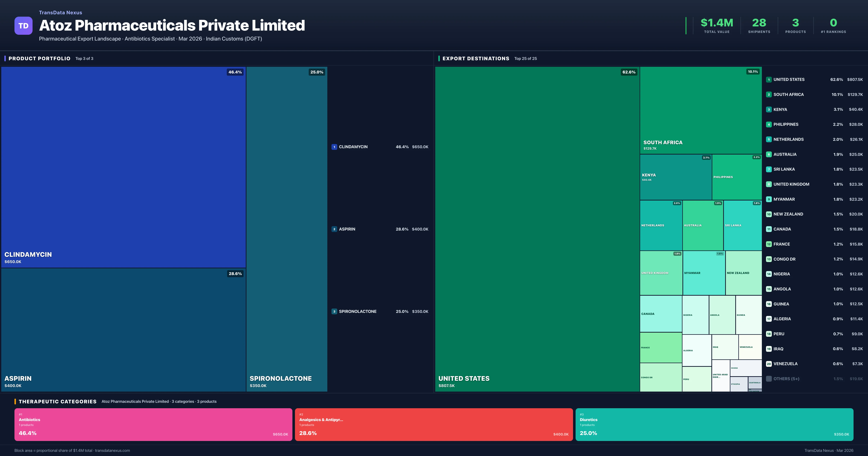
Task: Open the transdatanexus.com link
Action: (112, 450)
